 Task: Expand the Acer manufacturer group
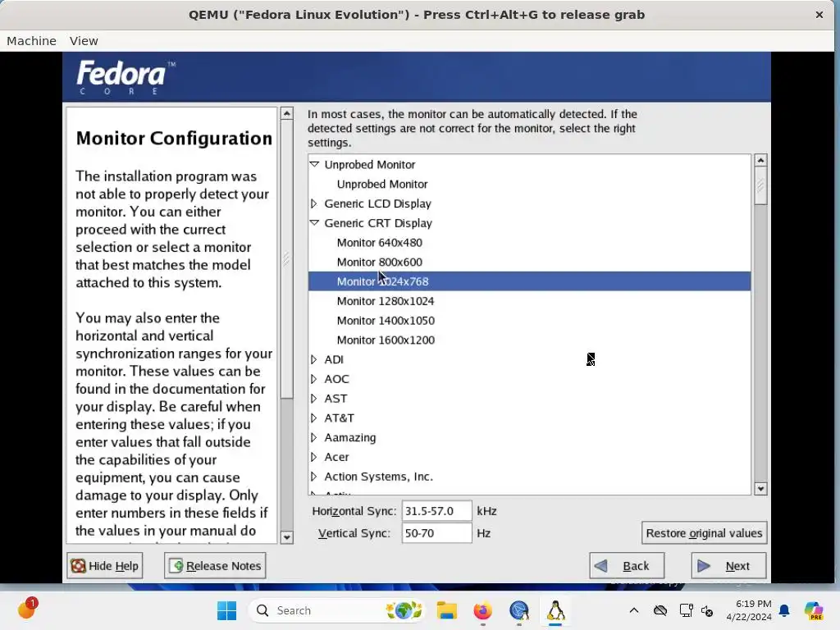pyautogui.click(x=314, y=457)
